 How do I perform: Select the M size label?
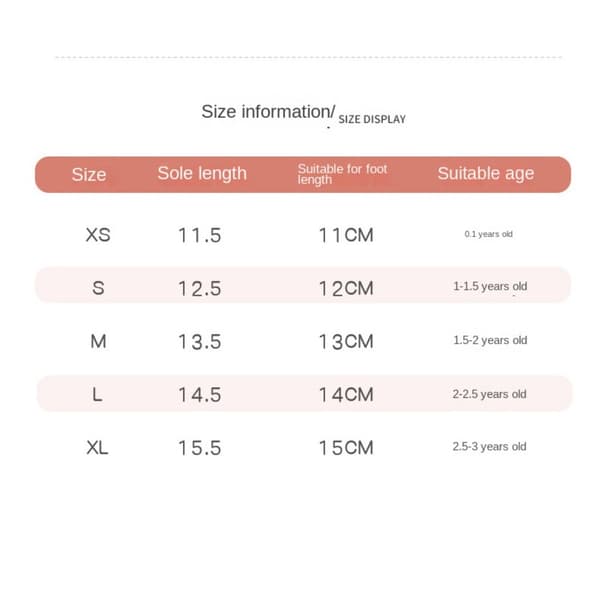pos(98,341)
